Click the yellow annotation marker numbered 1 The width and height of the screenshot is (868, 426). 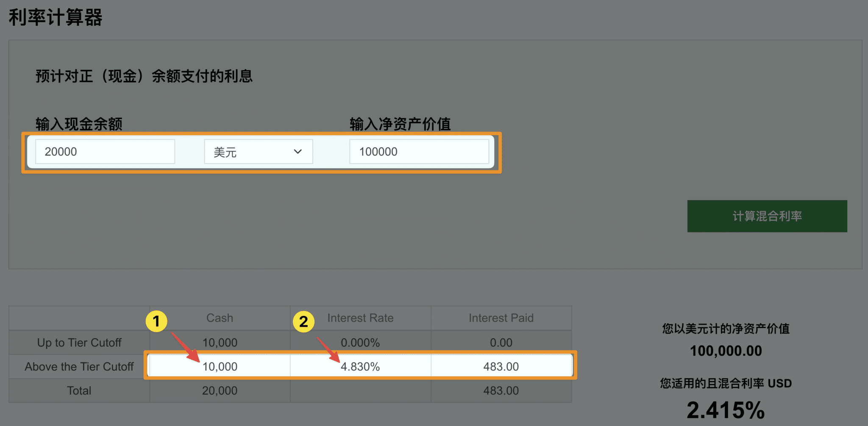[156, 321]
